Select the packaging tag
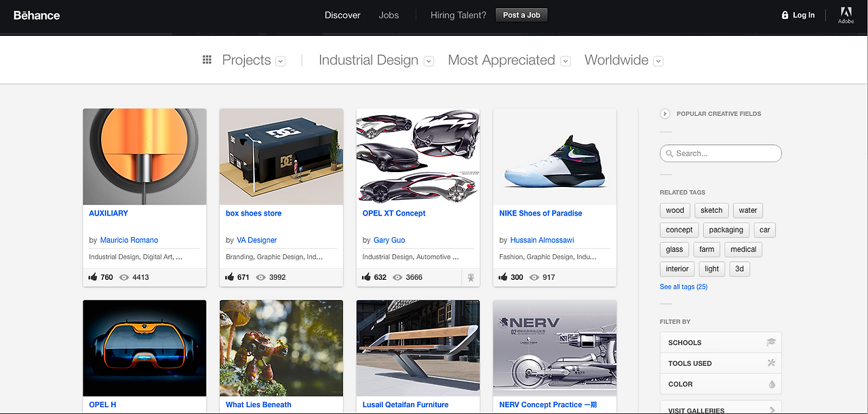 click(726, 230)
